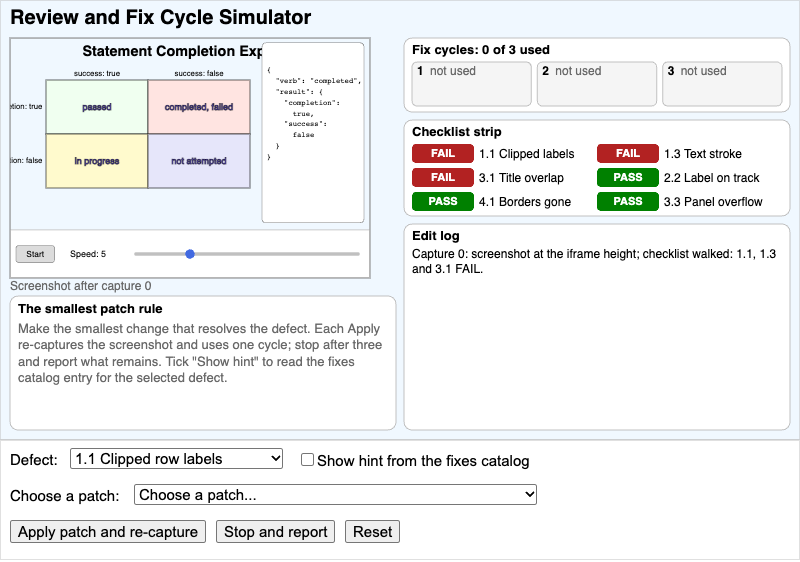
Task: Open the Choose a patch dropdown
Action: [335, 495]
